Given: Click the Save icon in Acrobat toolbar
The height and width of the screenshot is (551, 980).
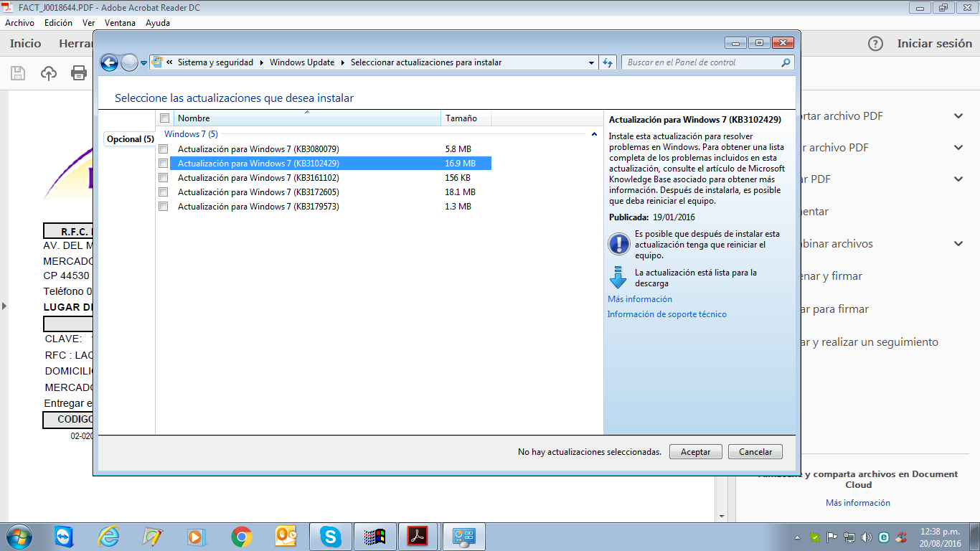Looking at the screenshot, I should pyautogui.click(x=18, y=72).
